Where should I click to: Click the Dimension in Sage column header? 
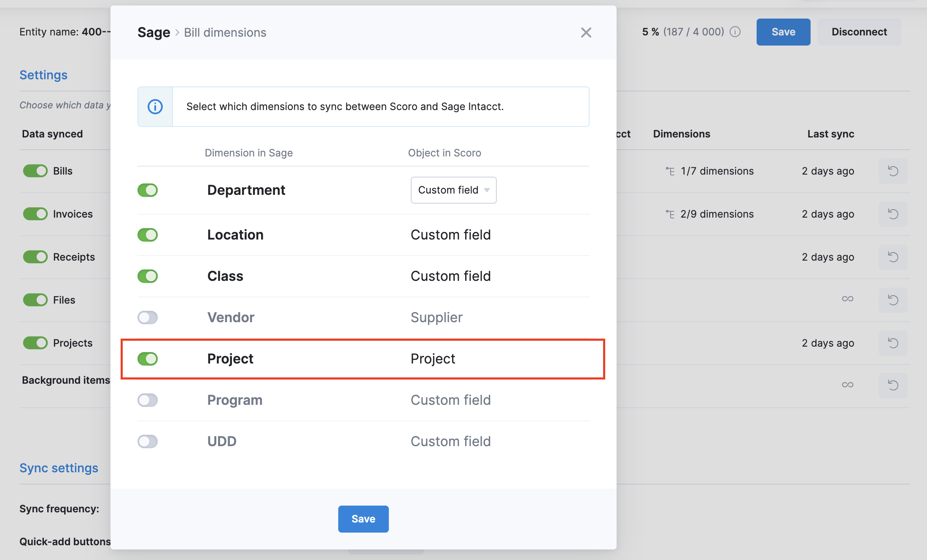pos(249,153)
